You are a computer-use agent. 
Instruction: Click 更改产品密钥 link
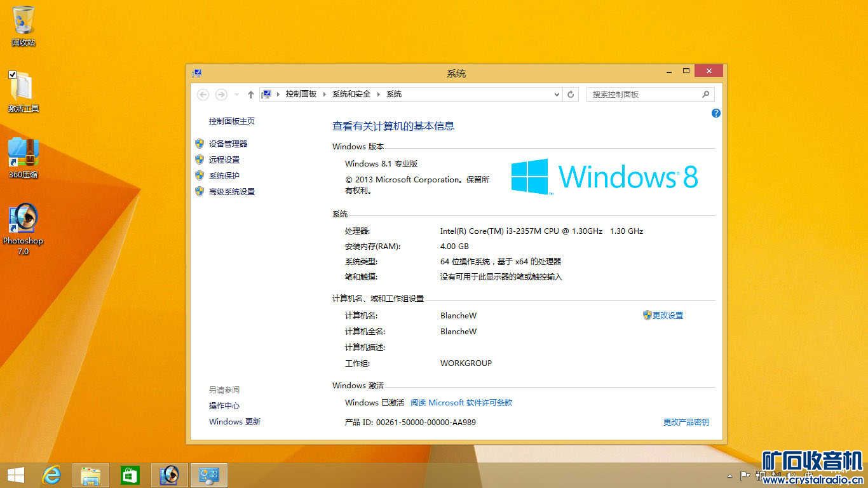[x=686, y=423]
